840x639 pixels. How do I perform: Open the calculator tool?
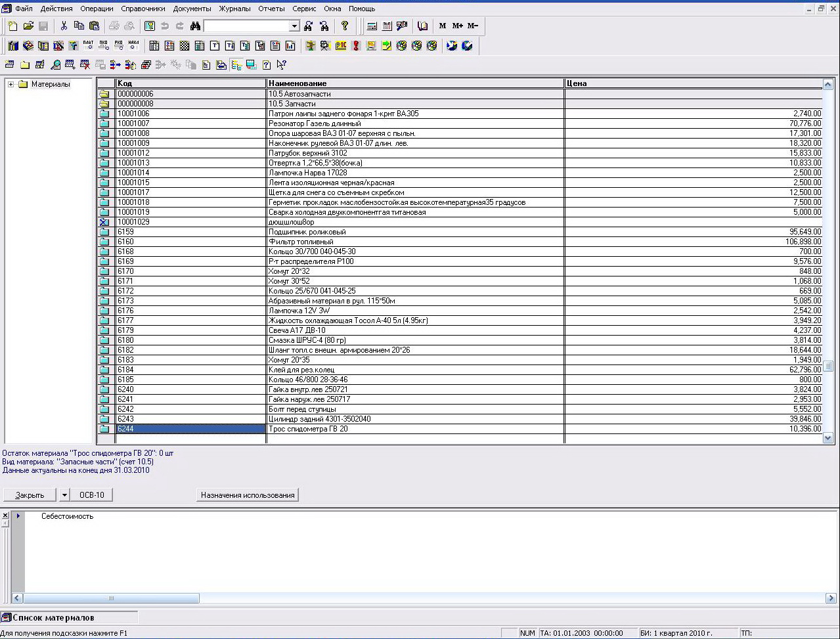pyautogui.click(x=372, y=26)
